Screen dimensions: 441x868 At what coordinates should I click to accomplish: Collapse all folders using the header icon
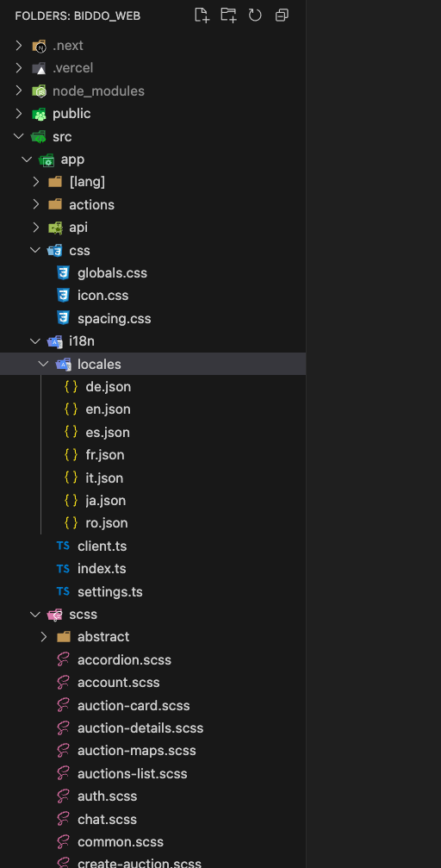tap(282, 16)
